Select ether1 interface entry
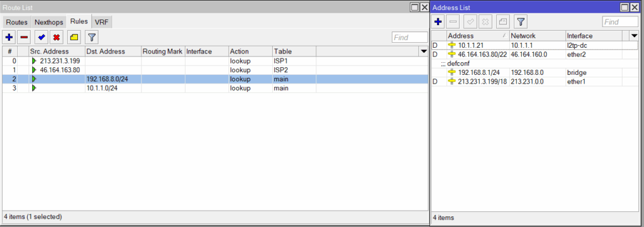This screenshot has height=227, width=644. click(x=594, y=81)
